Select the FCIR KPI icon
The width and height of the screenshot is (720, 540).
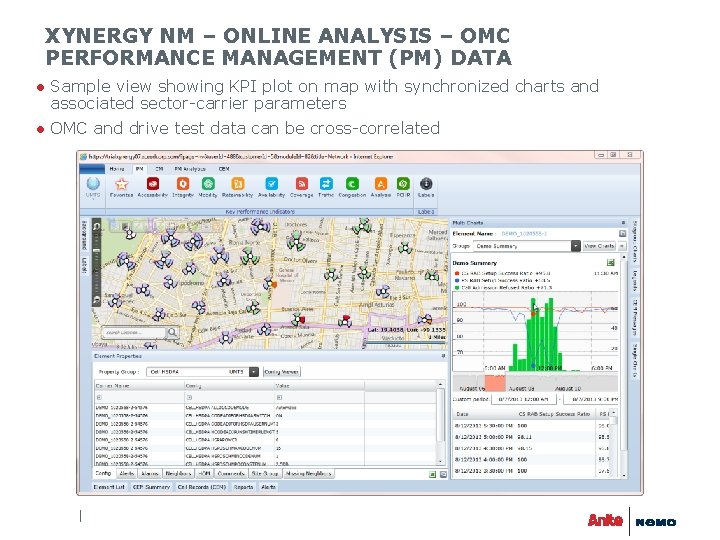403,184
